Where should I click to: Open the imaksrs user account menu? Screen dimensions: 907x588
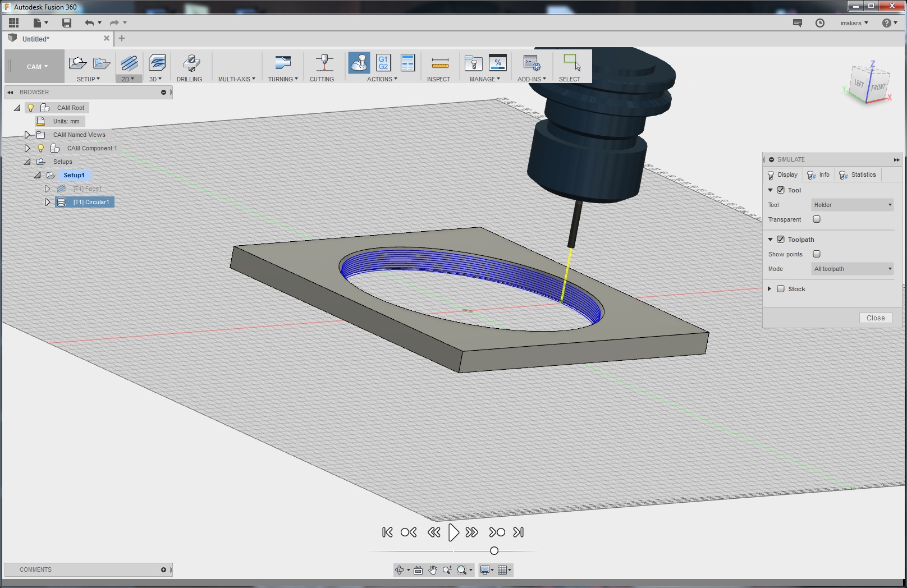pos(854,23)
